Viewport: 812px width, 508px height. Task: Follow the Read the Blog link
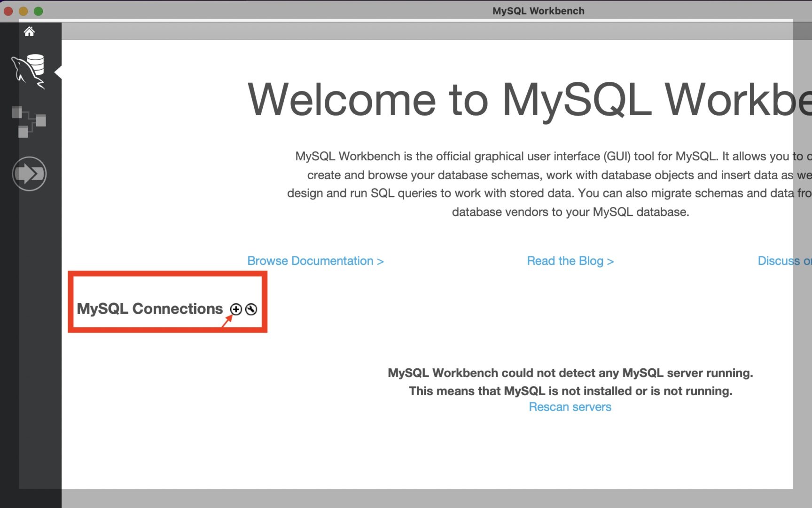pyautogui.click(x=570, y=261)
